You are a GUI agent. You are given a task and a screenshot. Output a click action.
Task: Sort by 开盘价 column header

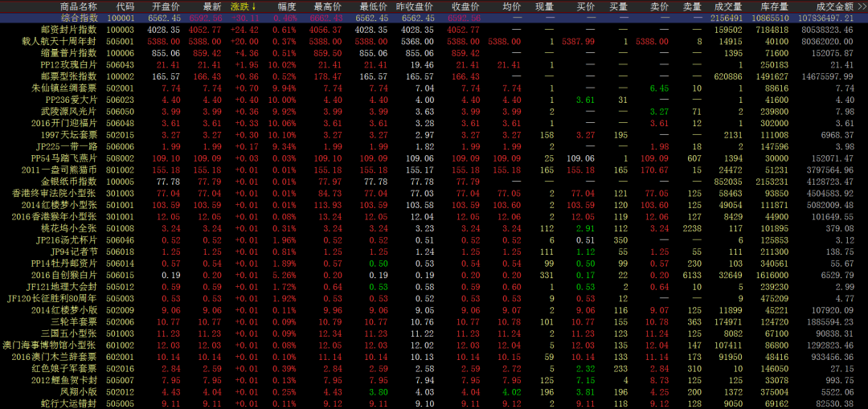point(166,6)
